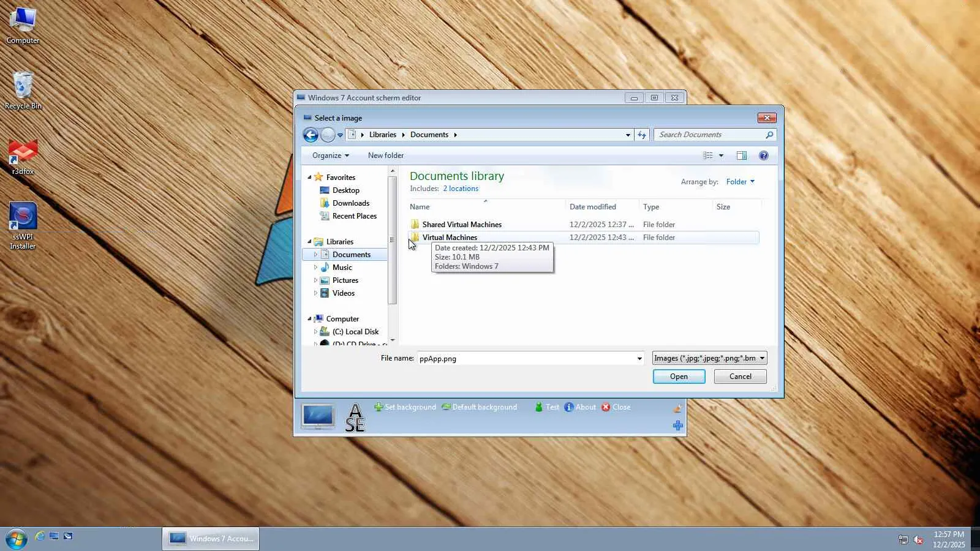This screenshot has width=980, height=551.
Task: Click the Search Documents field
Action: pyautogui.click(x=710, y=135)
